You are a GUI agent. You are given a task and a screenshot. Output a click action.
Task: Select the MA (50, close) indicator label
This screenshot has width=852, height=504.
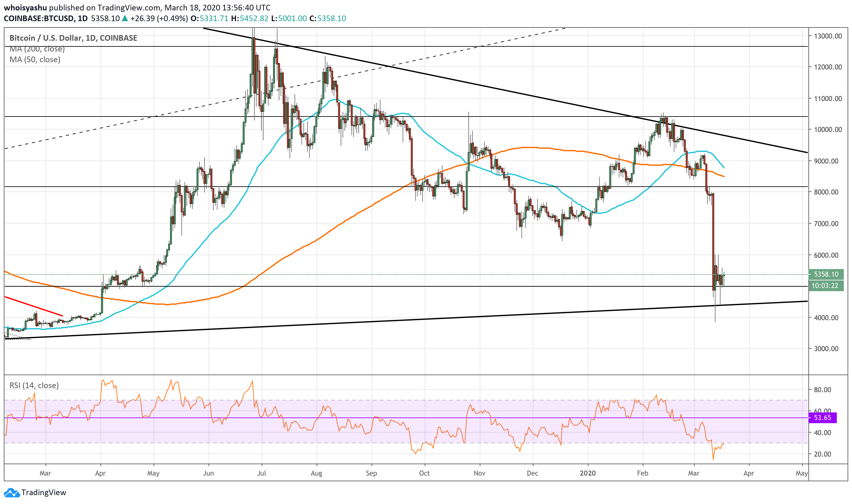click(x=35, y=60)
